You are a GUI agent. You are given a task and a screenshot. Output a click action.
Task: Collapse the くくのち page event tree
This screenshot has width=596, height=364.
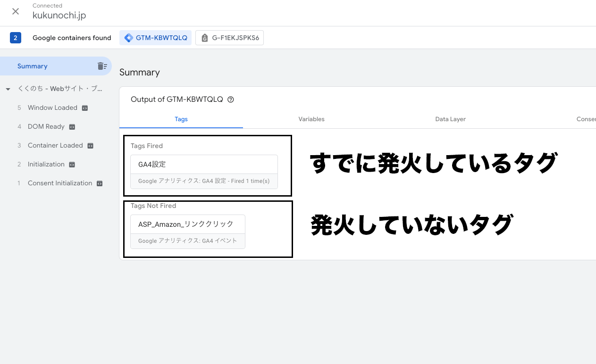coord(8,89)
